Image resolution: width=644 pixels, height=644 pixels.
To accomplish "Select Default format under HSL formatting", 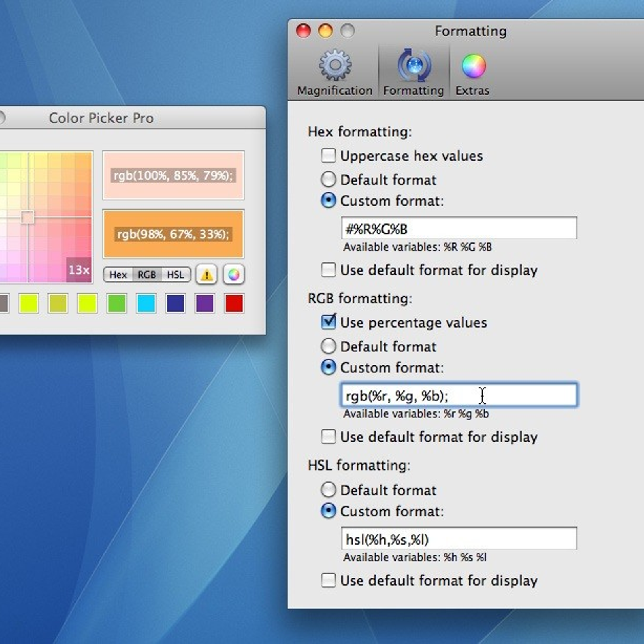I will click(x=328, y=489).
